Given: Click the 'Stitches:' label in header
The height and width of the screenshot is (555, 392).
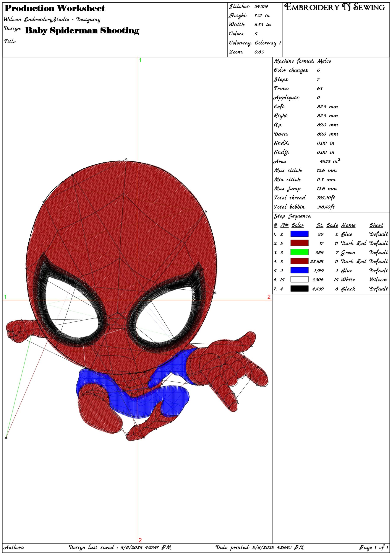Looking at the screenshot, I should (239, 7).
